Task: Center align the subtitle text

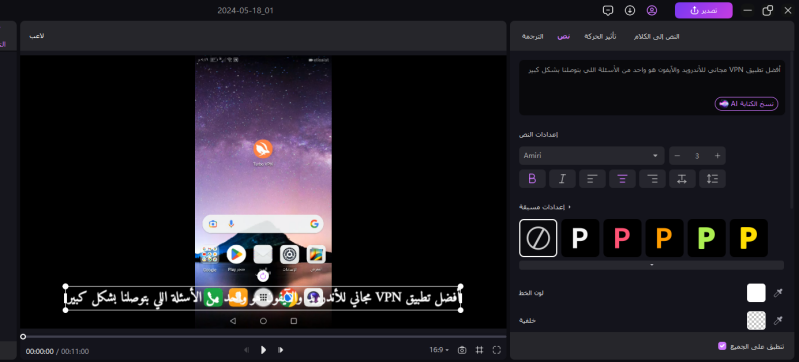Action: coord(622,179)
